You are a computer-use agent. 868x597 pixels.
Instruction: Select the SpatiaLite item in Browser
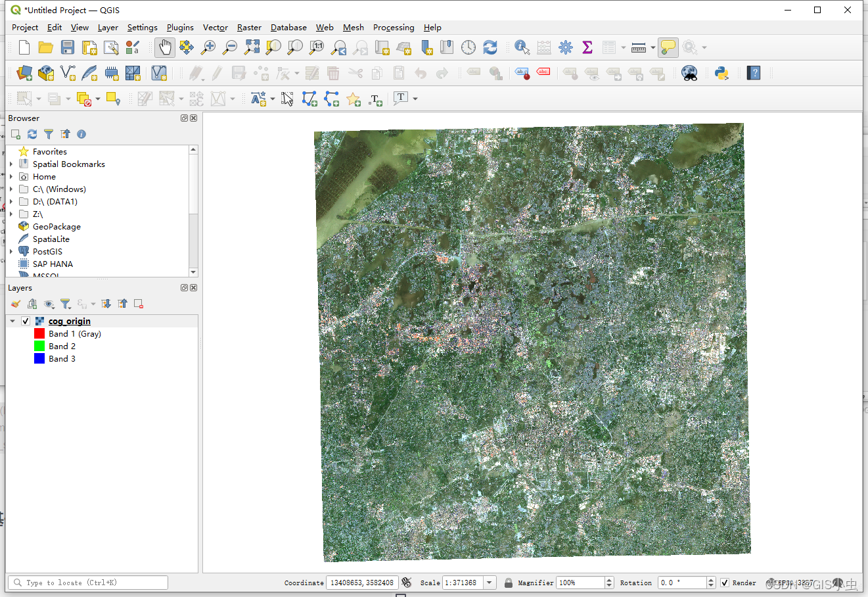[51, 239]
